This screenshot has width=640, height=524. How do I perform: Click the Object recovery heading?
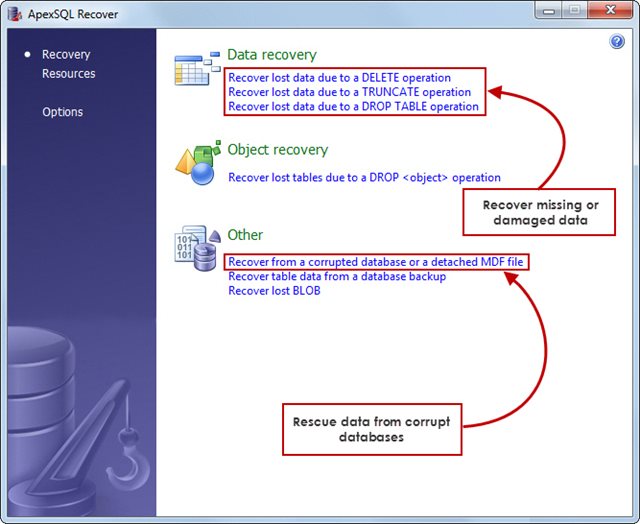coord(278,149)
